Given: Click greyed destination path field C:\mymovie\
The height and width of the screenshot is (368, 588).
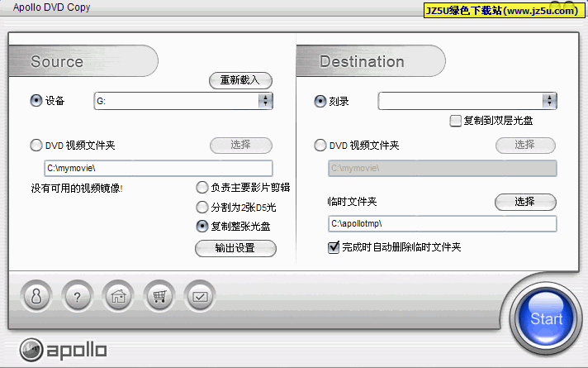Looking at the screenshot, I should (442, 168).
